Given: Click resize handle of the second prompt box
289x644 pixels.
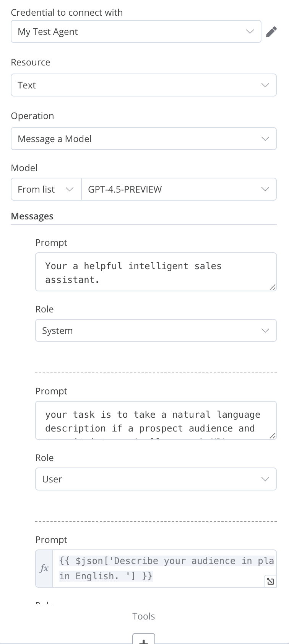Looking at the screenshot, I should 273,436.
